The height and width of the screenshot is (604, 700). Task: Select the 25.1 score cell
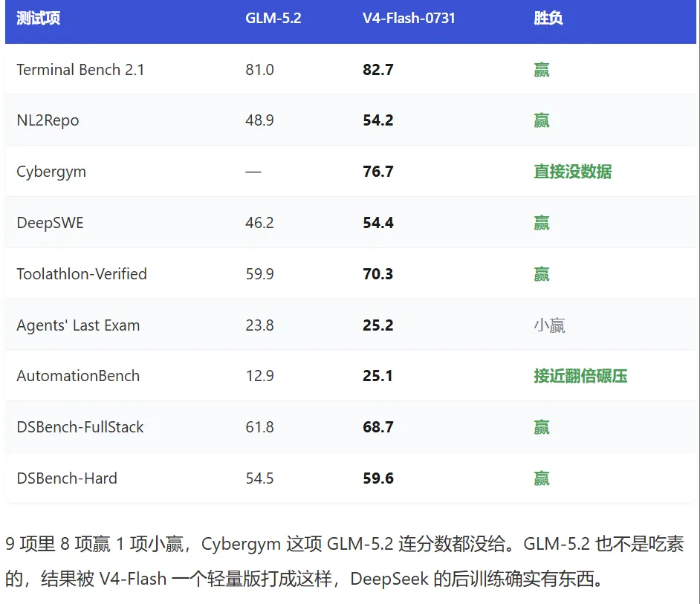click(377, 376)
